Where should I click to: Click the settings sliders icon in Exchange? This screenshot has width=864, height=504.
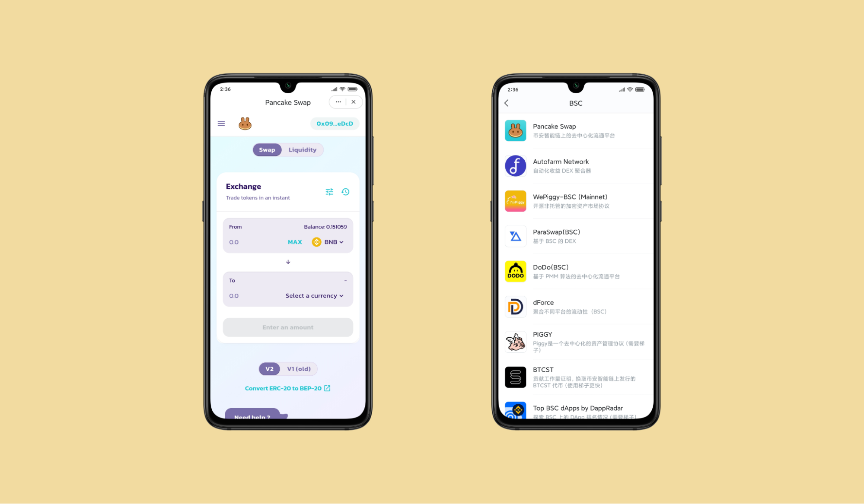pyautogui.click(x=330, y=191)
